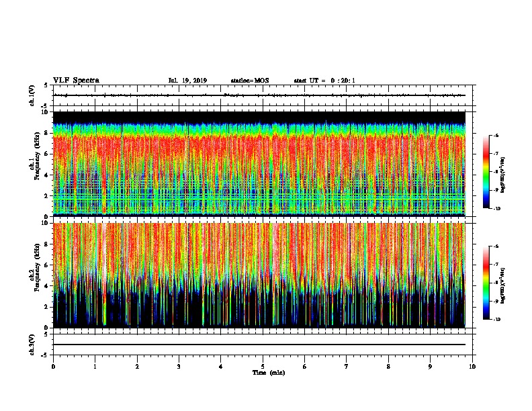The height and width of the screenshot is (411, 532).
Task: Click the "VLF Spectra" plot title
Action: coord(76,81)
